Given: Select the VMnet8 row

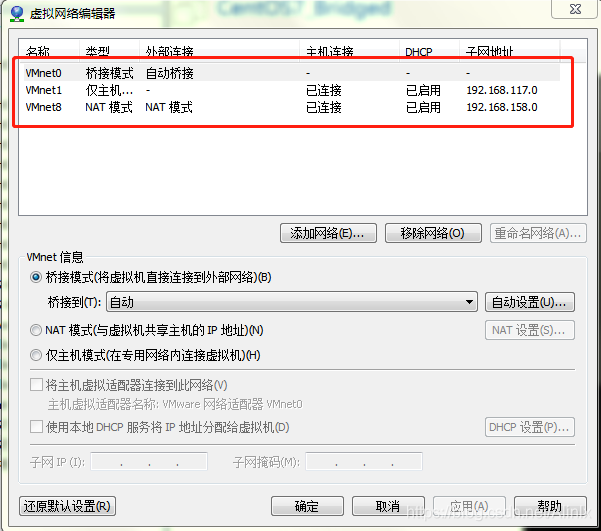Looking at the screenshot, I should pyautogui.click(x=291, y=107).
